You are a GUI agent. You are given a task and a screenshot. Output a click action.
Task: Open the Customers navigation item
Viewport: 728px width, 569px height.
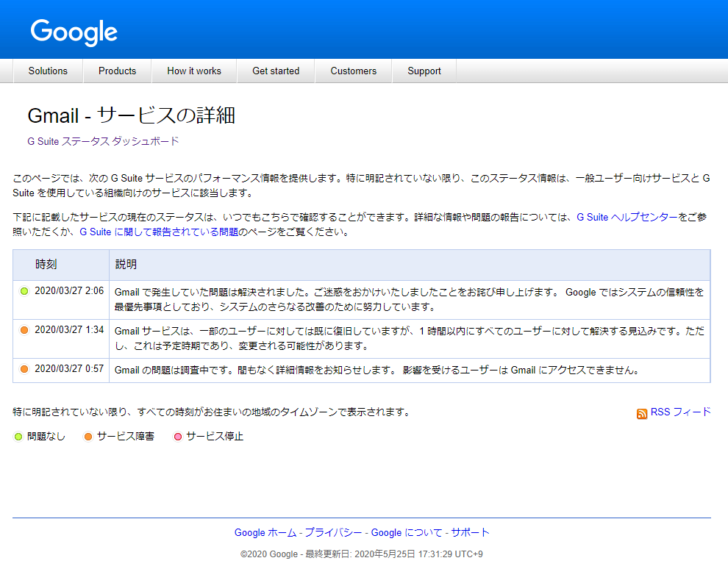pyautogui.click(x=353, y=71)
